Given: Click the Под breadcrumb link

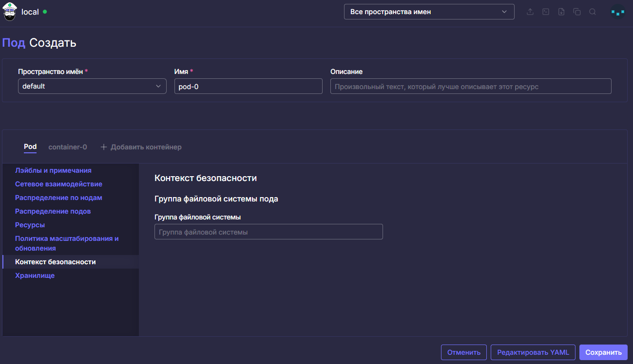Looking at the screenshot, I should click(14, 43).
